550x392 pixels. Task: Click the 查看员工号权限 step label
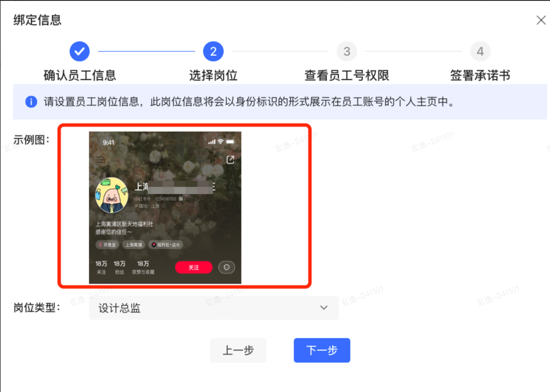[x=347, y=76]
